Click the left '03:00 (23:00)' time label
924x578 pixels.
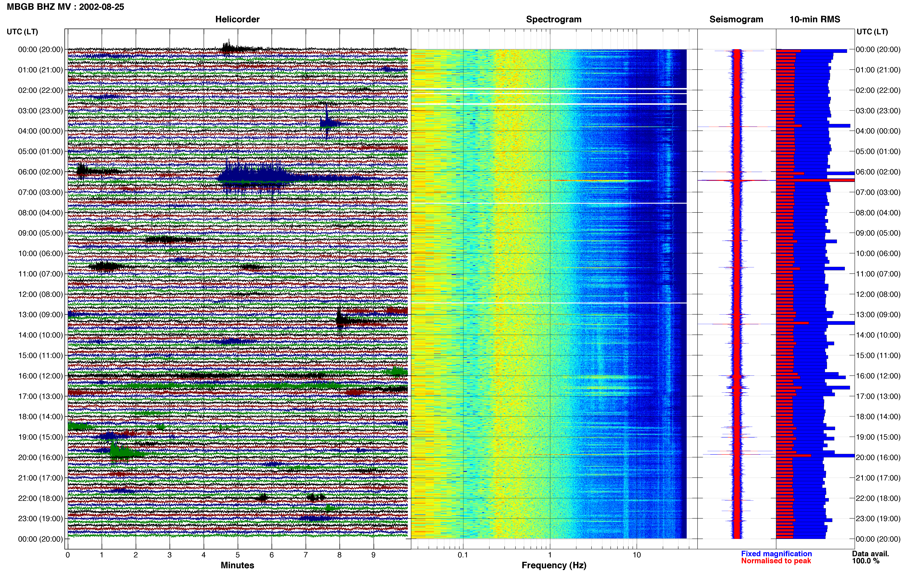click(41, 111)
